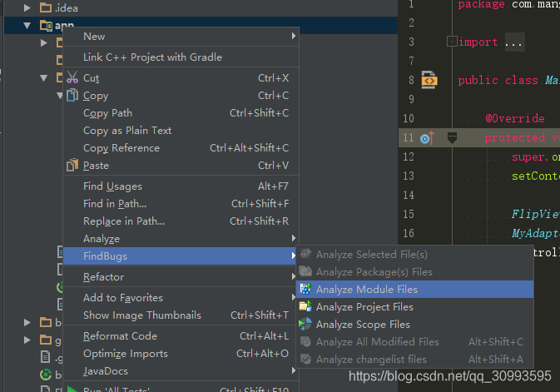The image size is (560, 392).
Task: Click the Analyze changelist files icon
Action: 305,359
